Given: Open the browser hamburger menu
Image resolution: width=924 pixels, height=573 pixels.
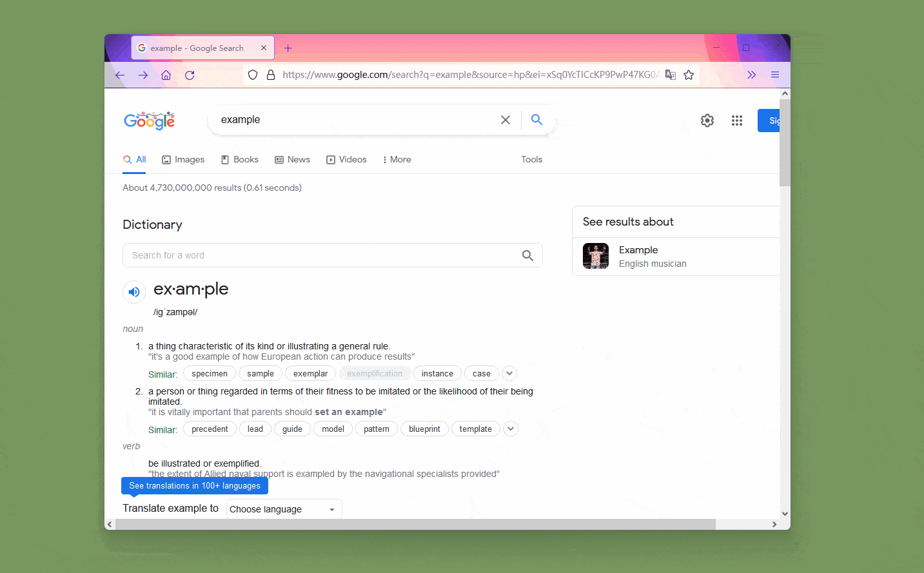Looking at the screenshot, I should pos(775,75).
